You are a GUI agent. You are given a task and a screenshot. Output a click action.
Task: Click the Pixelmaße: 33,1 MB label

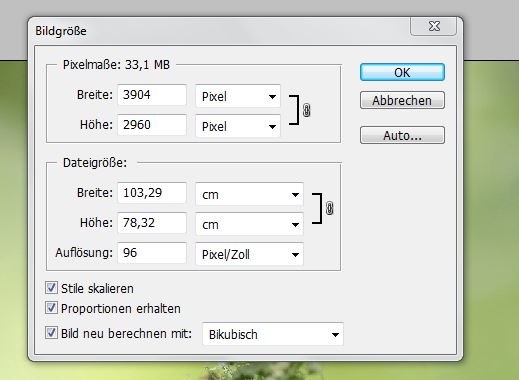coord(116,65)
